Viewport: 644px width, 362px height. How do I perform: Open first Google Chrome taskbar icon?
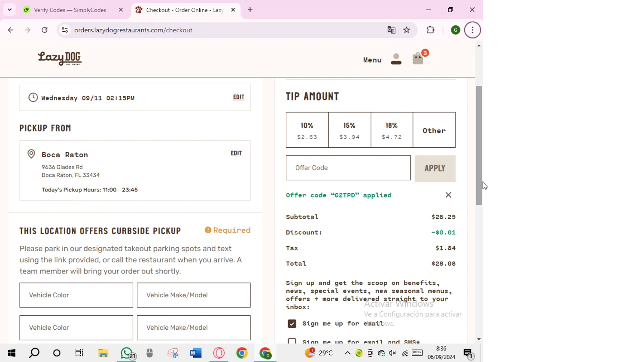tap(242, 353)
